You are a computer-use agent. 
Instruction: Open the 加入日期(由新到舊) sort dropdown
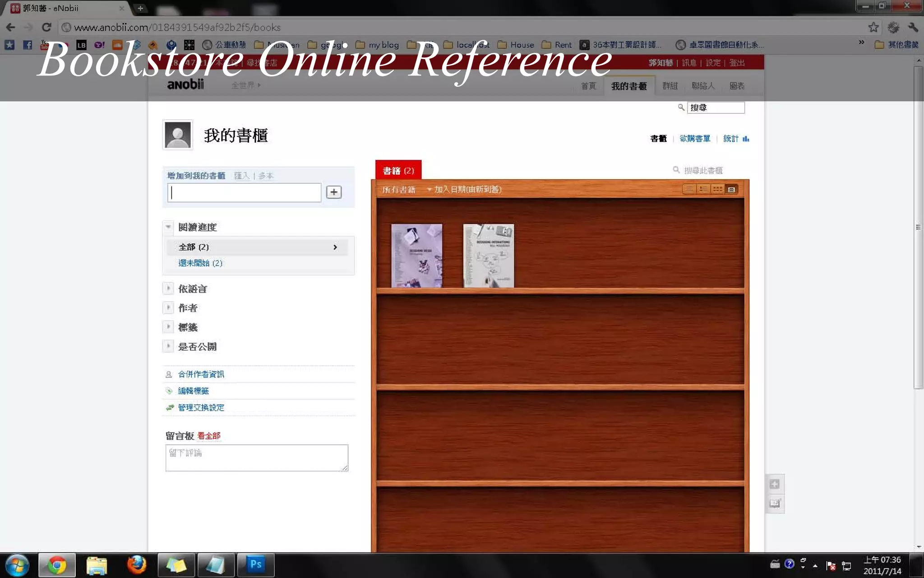pos(464,189)
